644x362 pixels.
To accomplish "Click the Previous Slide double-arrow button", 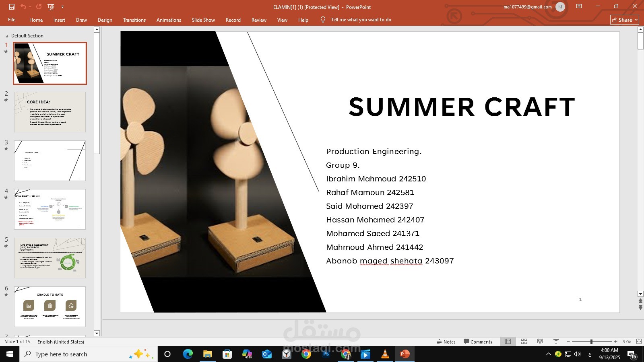I will (x=640, y=301).
